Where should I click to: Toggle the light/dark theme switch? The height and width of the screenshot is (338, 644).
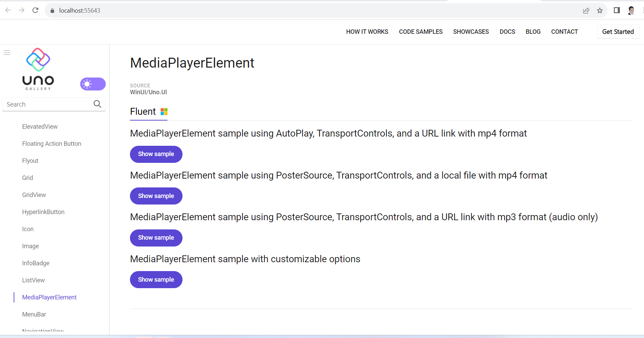click(93, 84)
